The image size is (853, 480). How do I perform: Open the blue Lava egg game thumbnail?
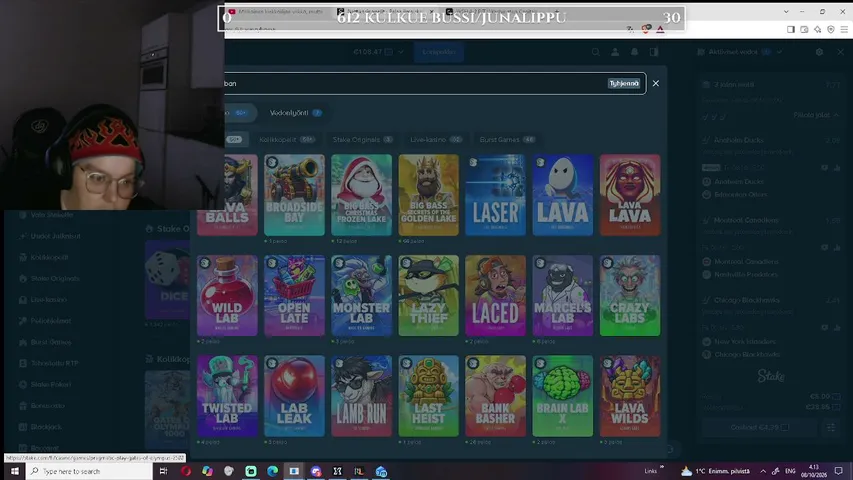(x=563, y=195)
